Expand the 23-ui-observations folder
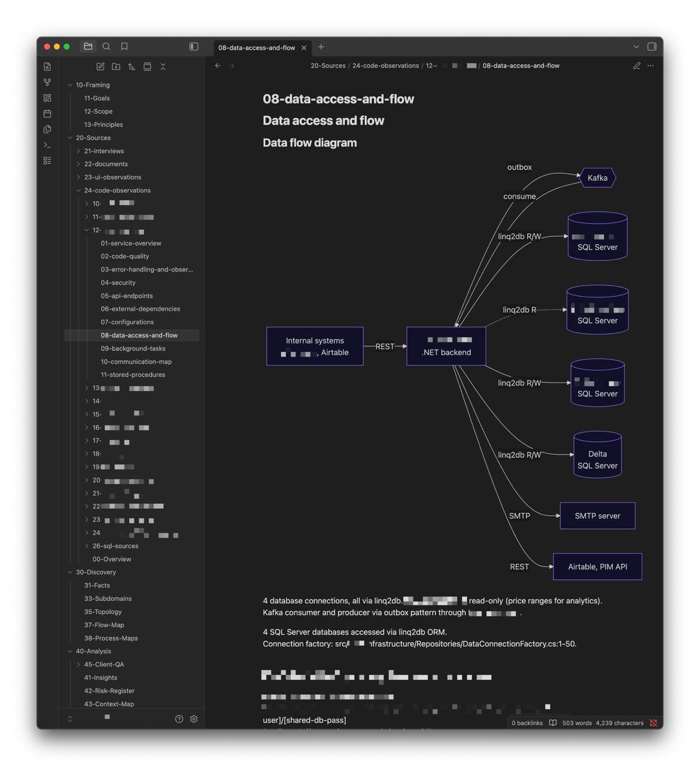 [x=78, y=177]
